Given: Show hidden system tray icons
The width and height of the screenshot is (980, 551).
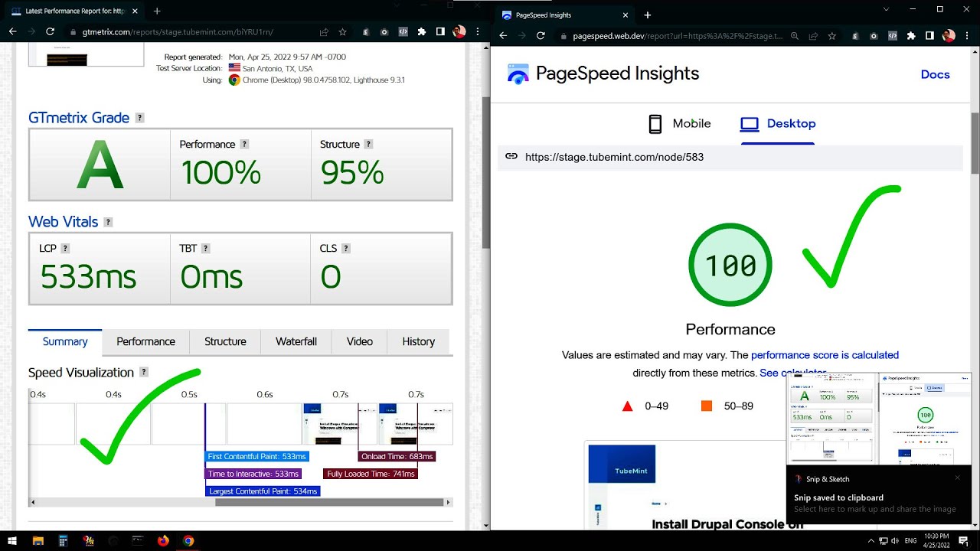Looking at the screenshot, I should tap(871, 541).
